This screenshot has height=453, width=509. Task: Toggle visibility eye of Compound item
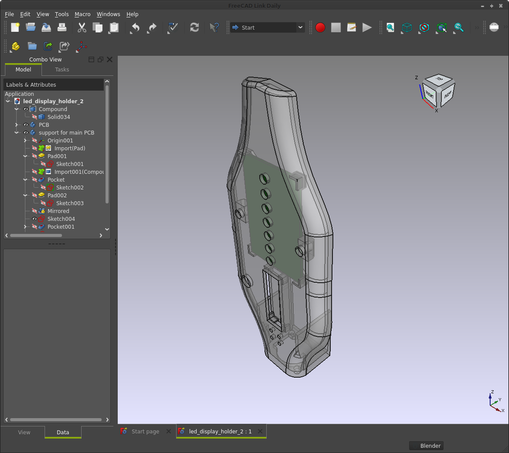pos(25,109)
